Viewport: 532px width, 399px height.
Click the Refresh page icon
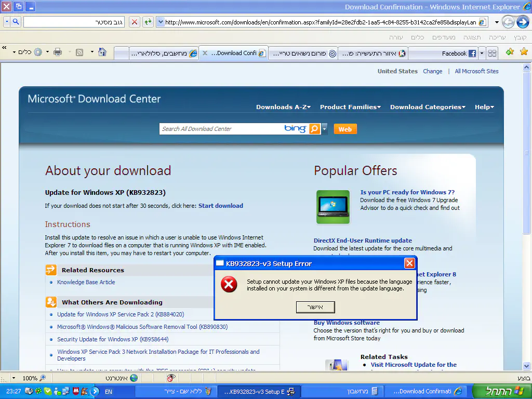coord(148,22)
